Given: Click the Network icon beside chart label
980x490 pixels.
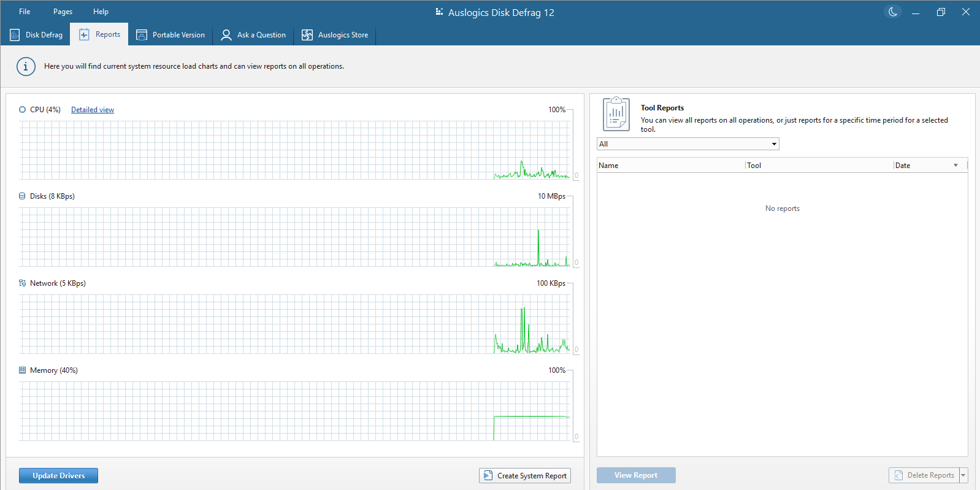Looking at the screenshot, I should click(23, 283).
